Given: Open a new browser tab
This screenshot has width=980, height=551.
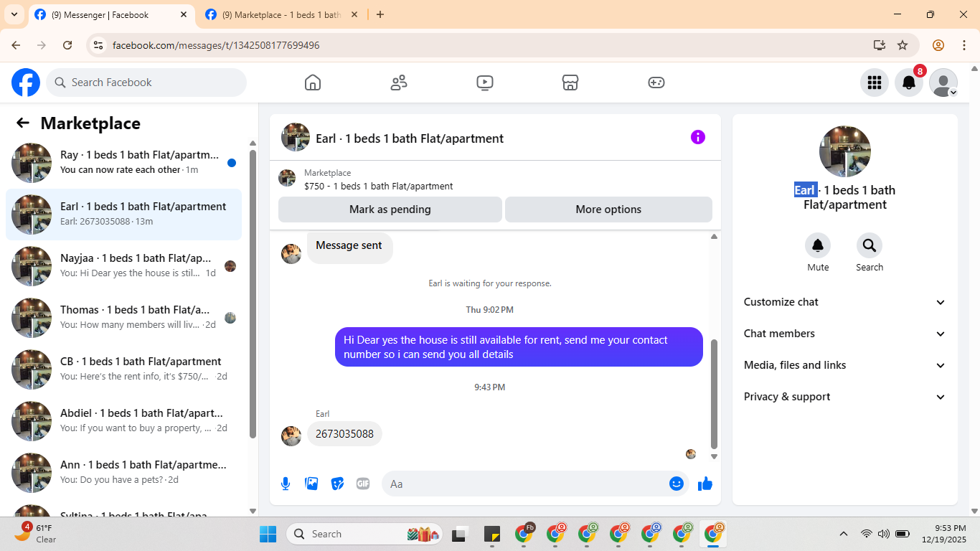Looking at the screenshot, I should click(380, 14).
